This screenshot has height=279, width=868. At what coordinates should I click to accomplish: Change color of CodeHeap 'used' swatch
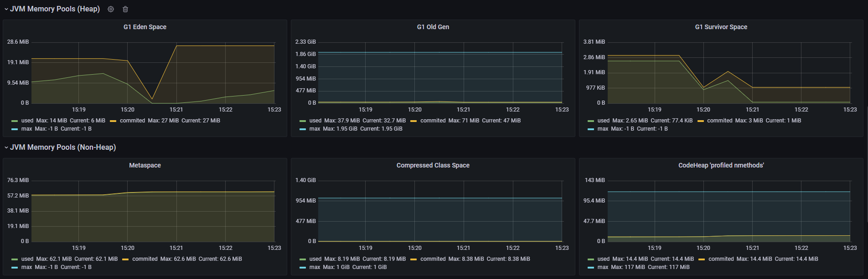coord(591,259)
